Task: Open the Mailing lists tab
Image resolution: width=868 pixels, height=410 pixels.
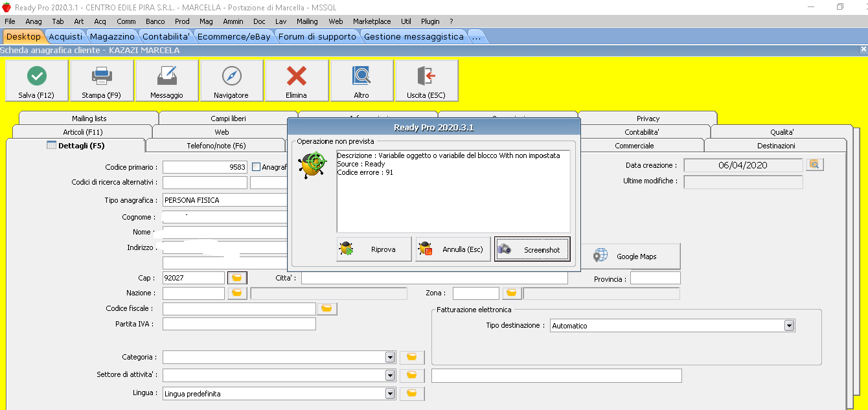Action: click(x=89, y=119)
